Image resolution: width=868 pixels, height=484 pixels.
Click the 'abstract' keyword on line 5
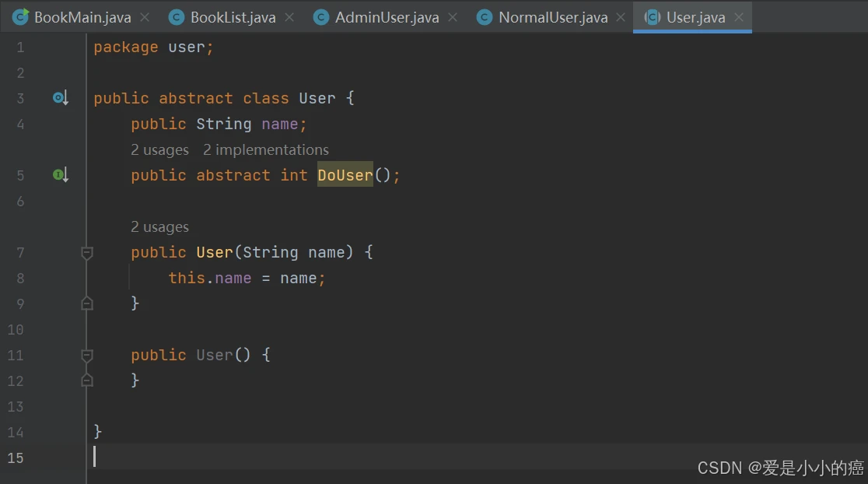click(x=233, y=176)
